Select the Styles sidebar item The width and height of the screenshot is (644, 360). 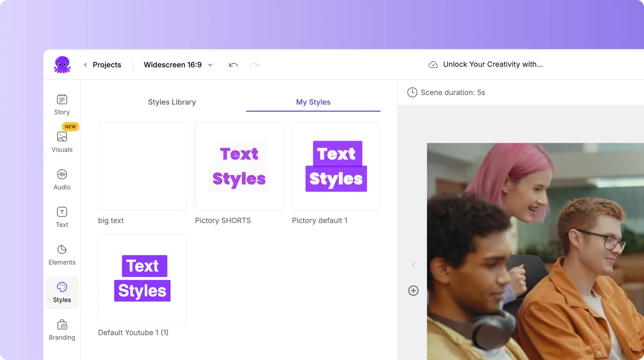(62, 293)
